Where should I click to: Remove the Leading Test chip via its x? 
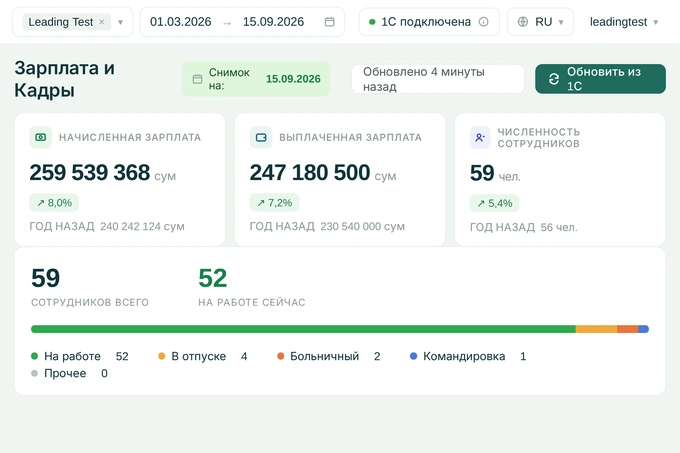(x=101, y=22)
